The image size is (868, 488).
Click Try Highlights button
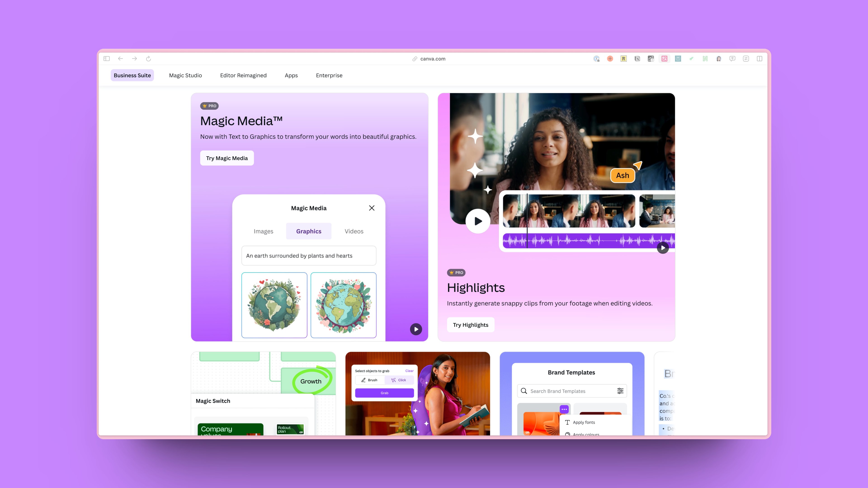click(470, 325)
